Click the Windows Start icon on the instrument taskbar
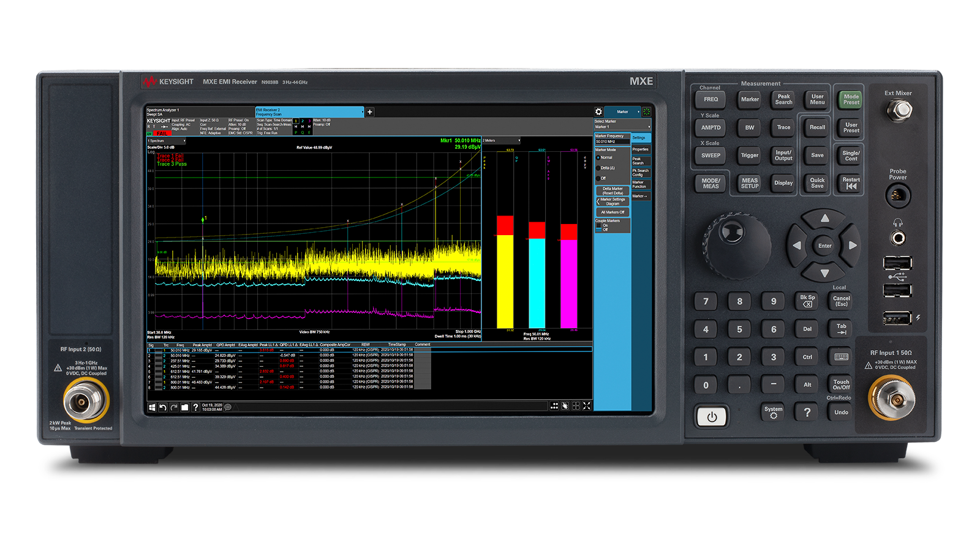 (x=152, y=407)
